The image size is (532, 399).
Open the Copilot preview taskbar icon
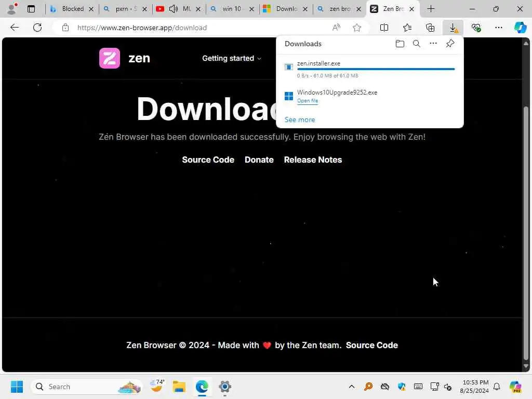515,387
